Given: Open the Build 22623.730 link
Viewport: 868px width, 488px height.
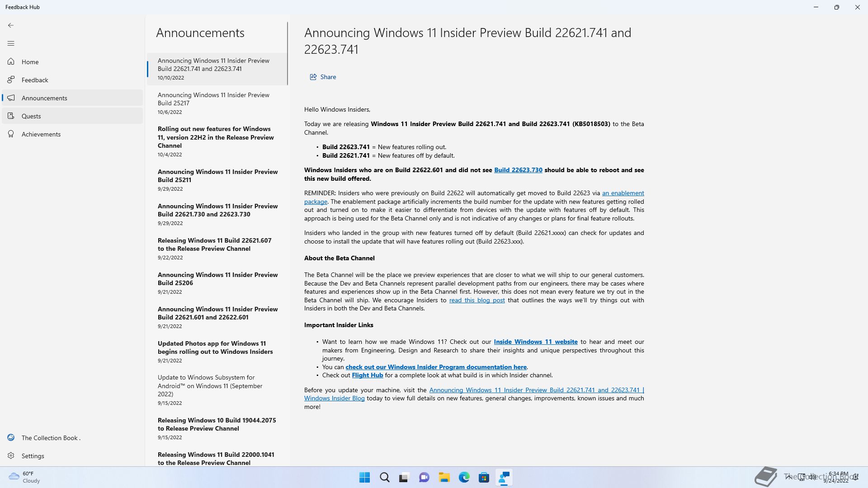Looking at the screenshot, I should pyautogui.click(x=518, y=170).
